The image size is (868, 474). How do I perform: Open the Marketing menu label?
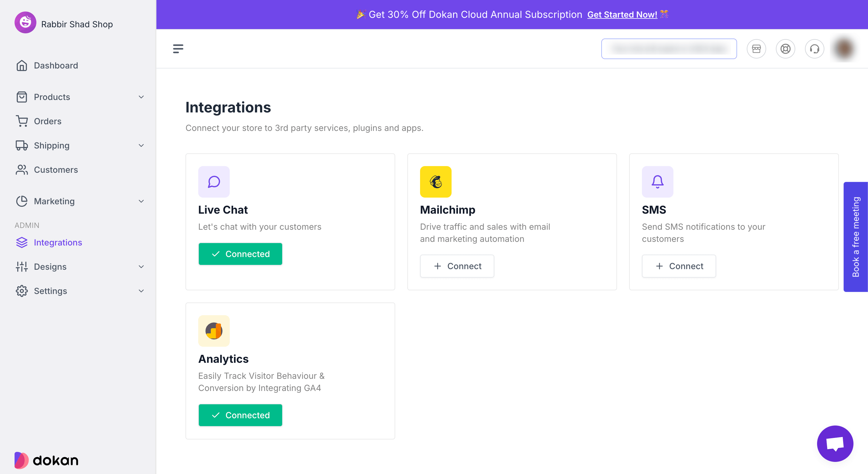(54, 201)
